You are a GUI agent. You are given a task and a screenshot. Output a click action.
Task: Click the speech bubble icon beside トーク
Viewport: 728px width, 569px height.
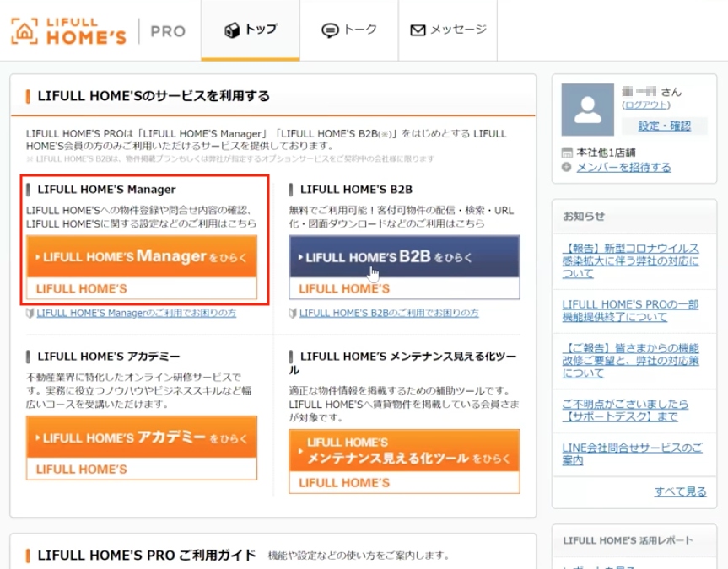click(330, 30)
